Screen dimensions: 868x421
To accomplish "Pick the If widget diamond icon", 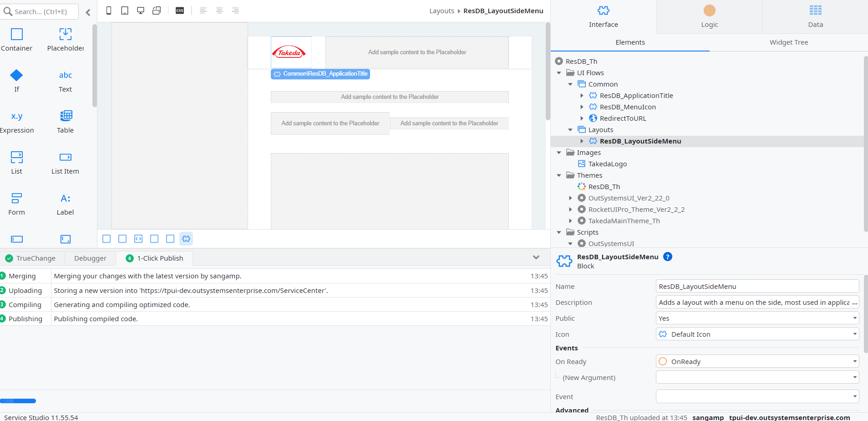I will (16, 75).
